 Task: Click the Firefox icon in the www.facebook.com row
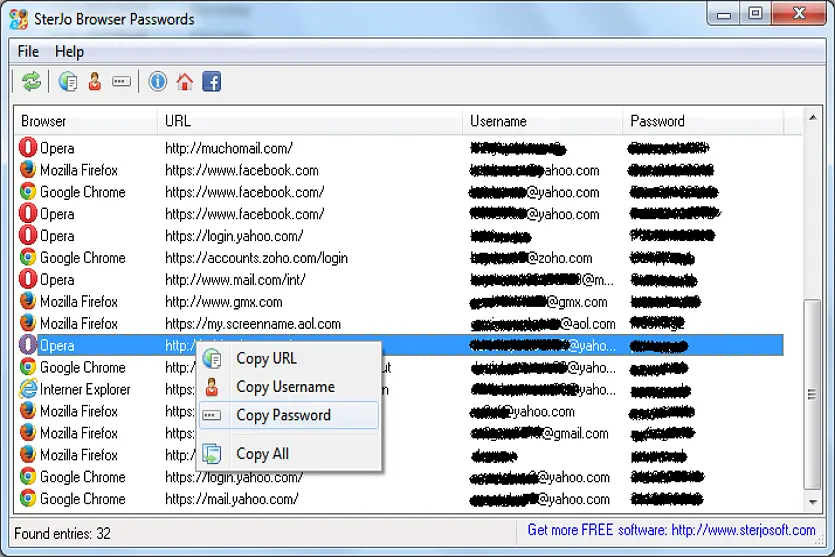coord(28,169)
